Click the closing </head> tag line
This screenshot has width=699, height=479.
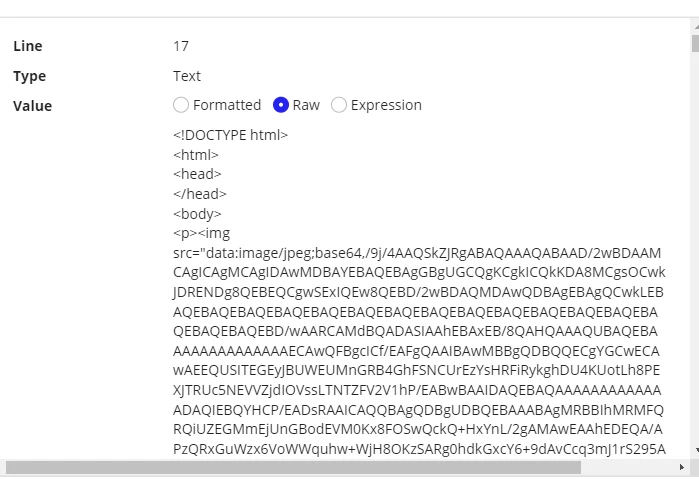pos(200,194)
